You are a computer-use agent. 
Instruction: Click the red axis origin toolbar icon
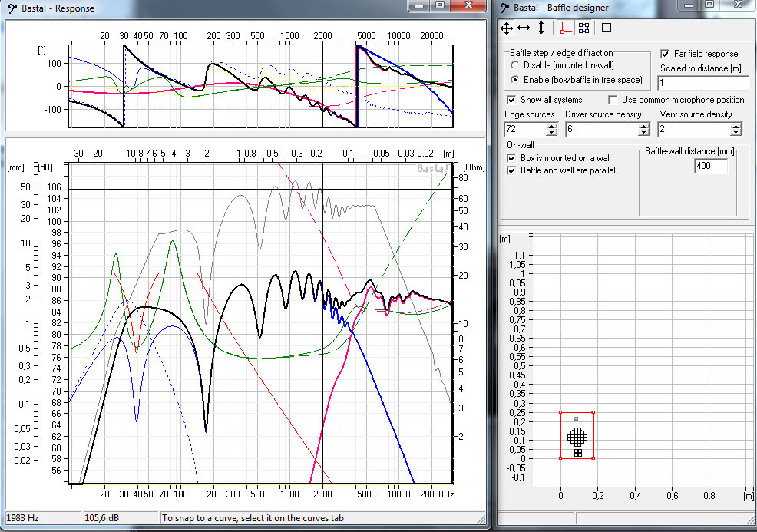(x=565, y=28)
